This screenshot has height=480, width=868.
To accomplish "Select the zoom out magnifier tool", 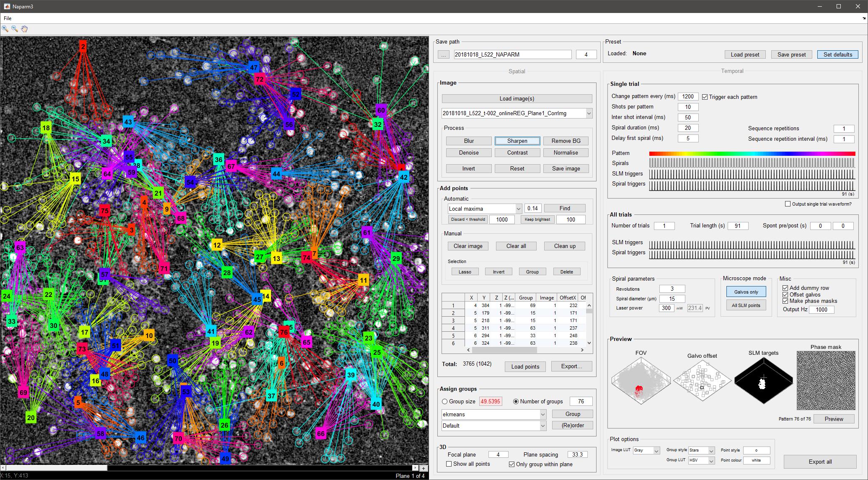I will point(15,29).
